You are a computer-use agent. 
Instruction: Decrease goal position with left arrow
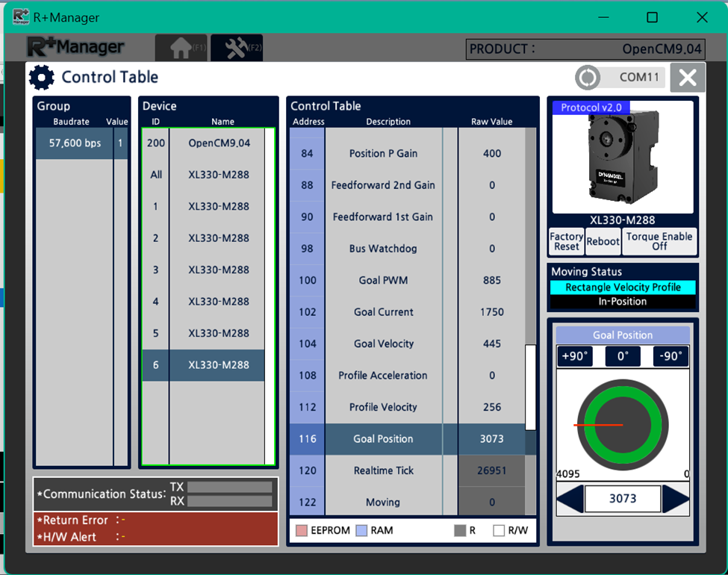[x=570, y=499]
